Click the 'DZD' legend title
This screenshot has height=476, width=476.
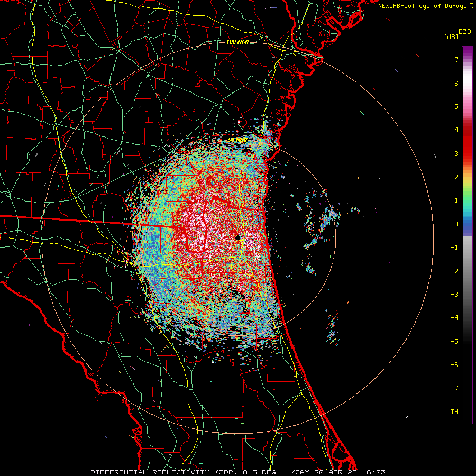pos(465,32)
